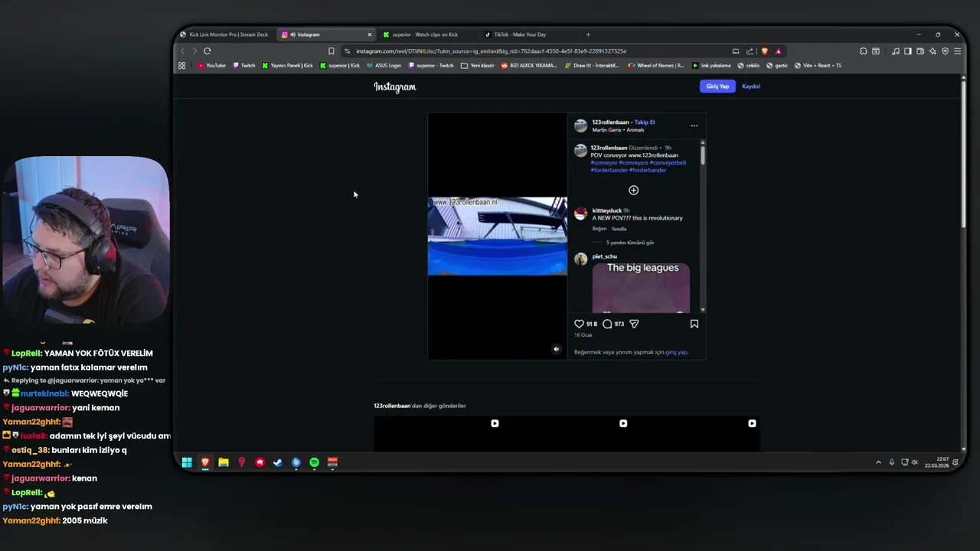The height and width of the screenshot is (551, 980).
Task: Open the three-dots post options menu
Action: [694, 126]
